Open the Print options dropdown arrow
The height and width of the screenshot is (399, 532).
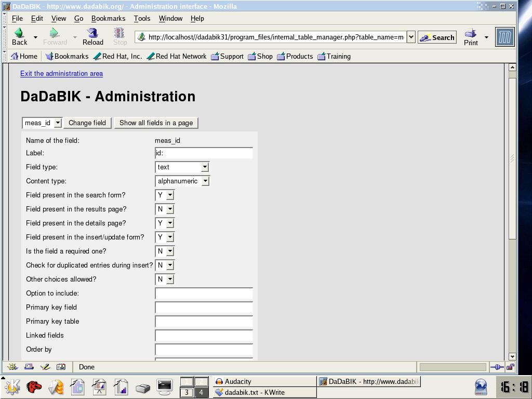486,37
